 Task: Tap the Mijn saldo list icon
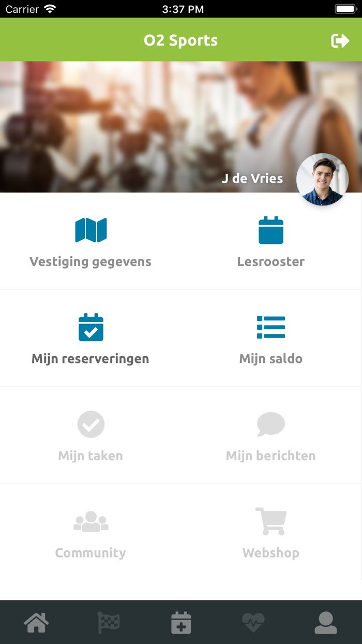[x=271, y=327]
